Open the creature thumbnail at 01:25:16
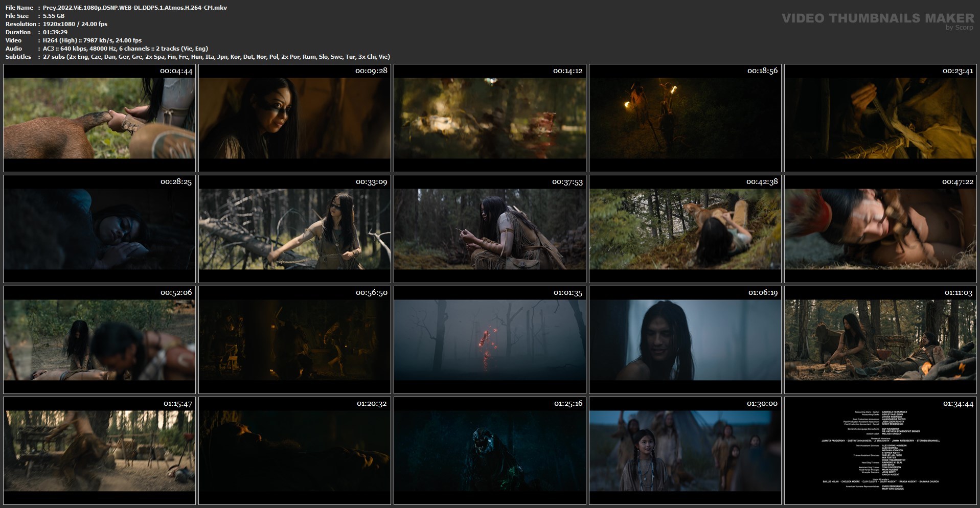The height and width of the screenshot is (508, 980). click(490, 451)
